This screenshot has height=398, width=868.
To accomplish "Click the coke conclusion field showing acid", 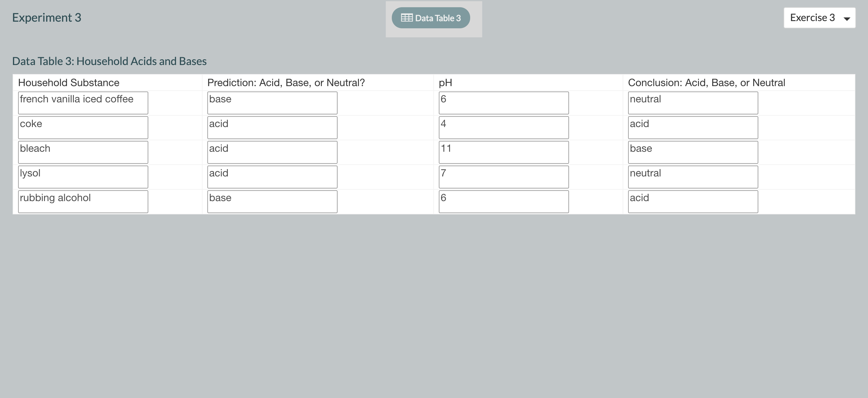I will [693, 128].
